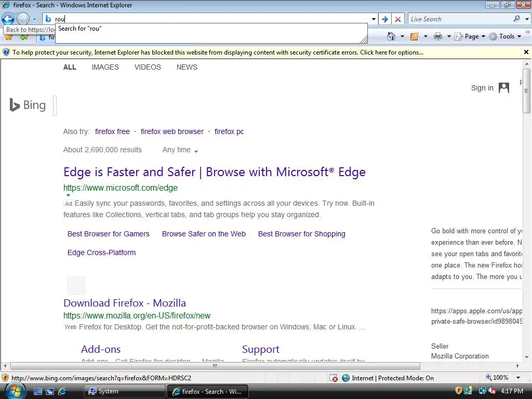Click the horizontal scrollbar thumb
This screenshot has height=399, width=532.
(x=215, y=366)
